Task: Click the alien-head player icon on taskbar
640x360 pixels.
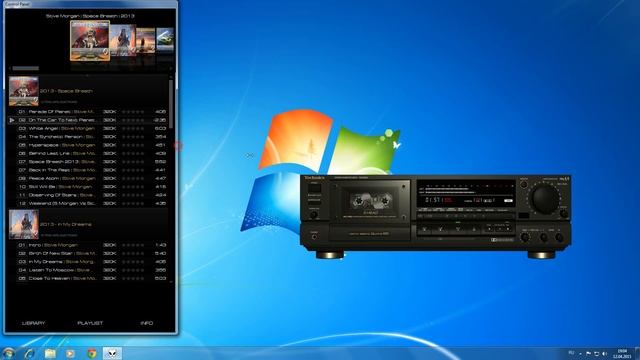Action: 112,353
